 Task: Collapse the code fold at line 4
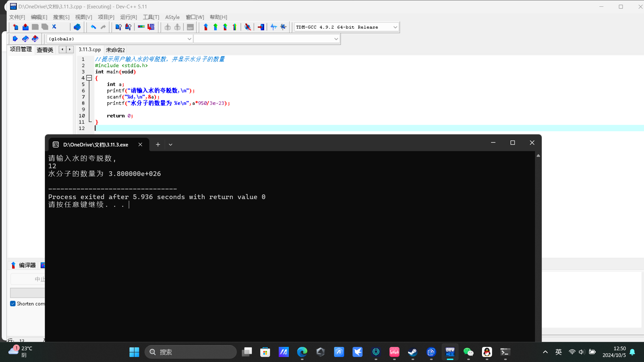89,78
